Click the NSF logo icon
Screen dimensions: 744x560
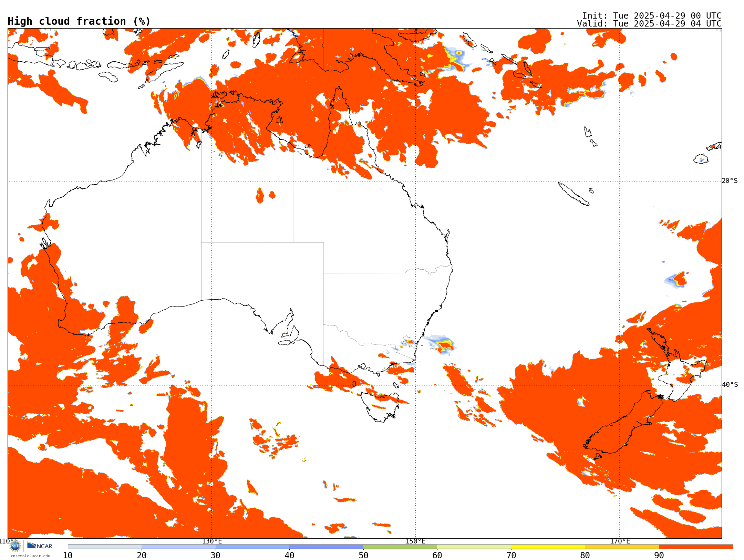point(15,546)
